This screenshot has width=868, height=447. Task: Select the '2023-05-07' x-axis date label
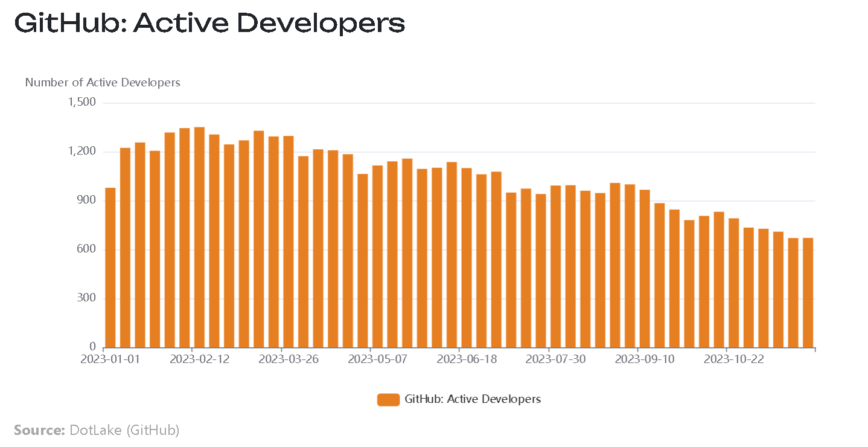click(377, 359)
